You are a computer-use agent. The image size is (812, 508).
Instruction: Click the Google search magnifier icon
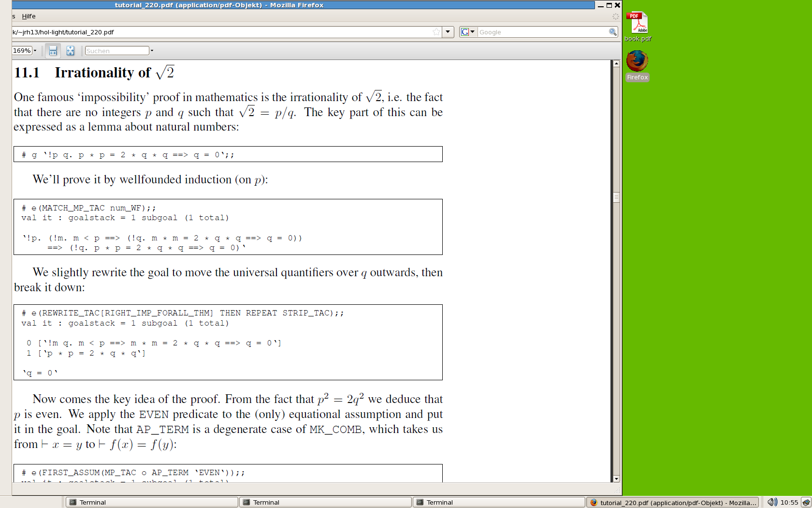point(612,32)
